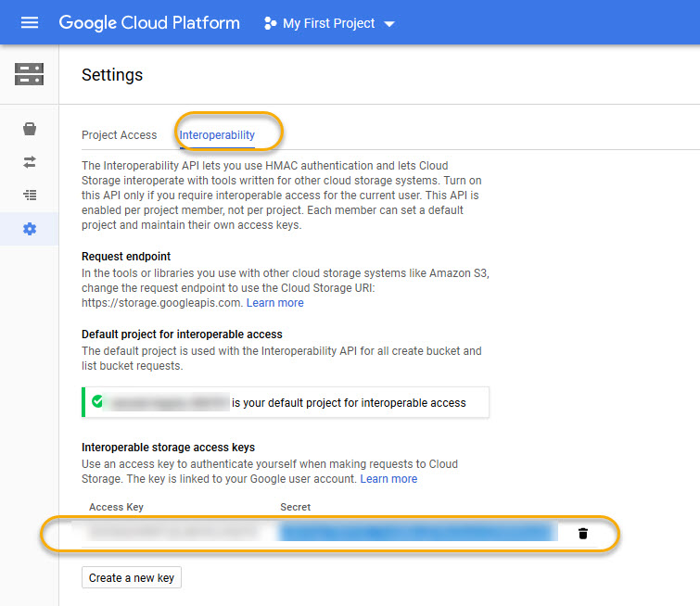The width and height of the screenshot is (700, 606).
Task: Open the My First Project selector
Action: (329, 23)
